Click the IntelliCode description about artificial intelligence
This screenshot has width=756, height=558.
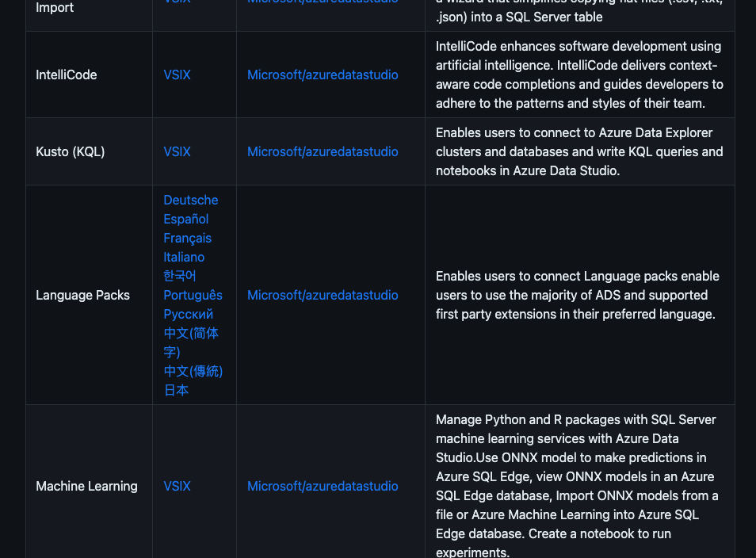pyautogui.click(x=579, y=75)
